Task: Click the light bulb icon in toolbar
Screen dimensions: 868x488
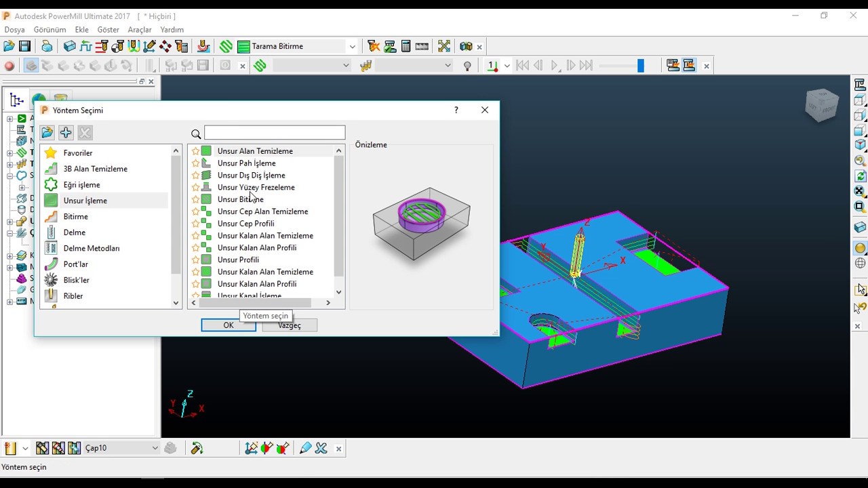Action: pyautogui.click(x=467, y=66)
